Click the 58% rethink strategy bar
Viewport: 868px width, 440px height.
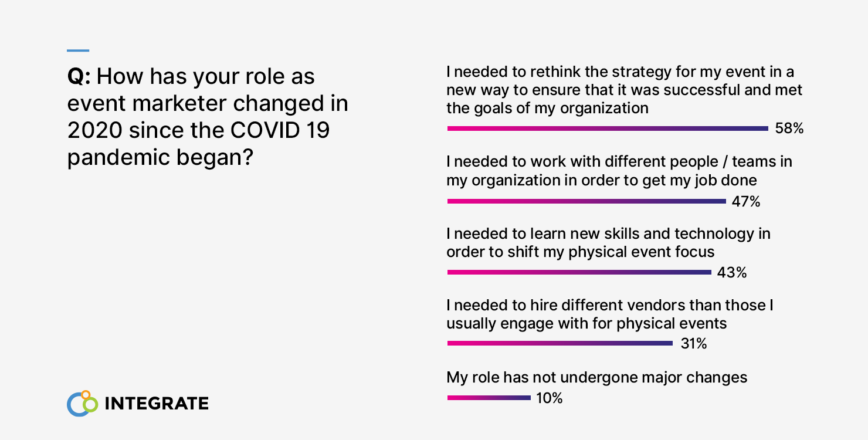point(608,128)
